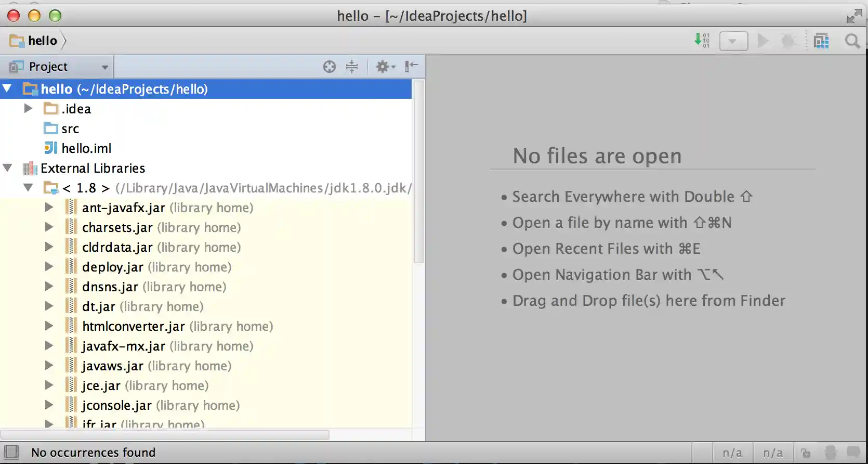
Task: Open the run configuration dropdown
Action: pyautogui.click(x=733, y=41)
